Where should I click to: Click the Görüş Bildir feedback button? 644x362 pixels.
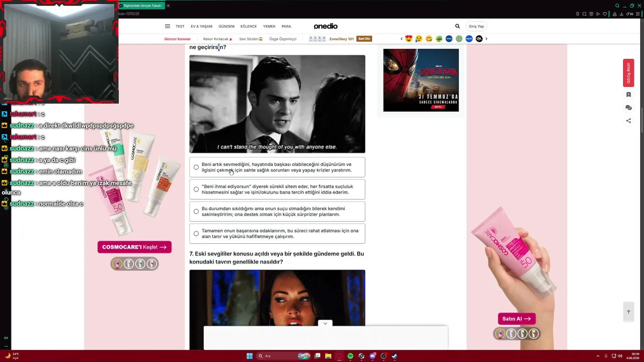tap(628, 73)
